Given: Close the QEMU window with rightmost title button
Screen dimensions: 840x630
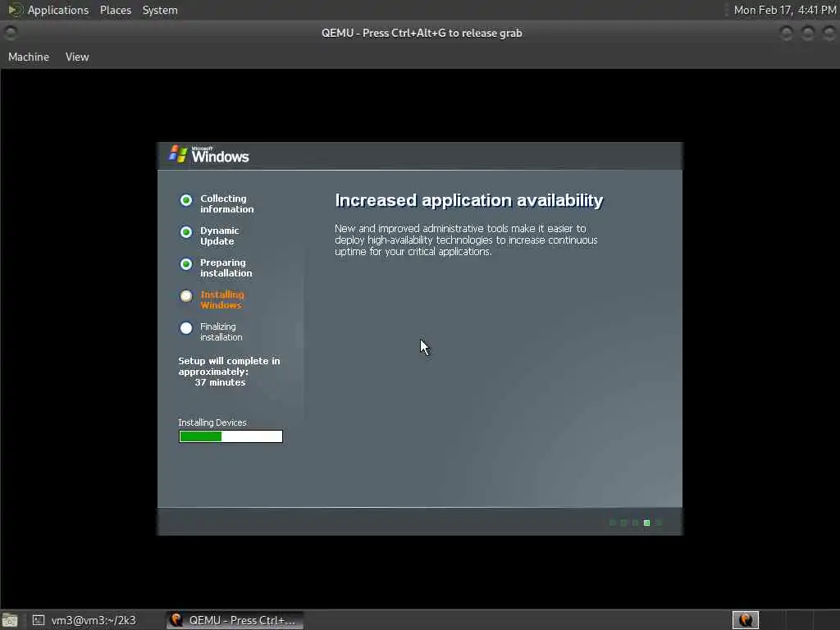Looking at the screenshot, I should pos(829,33).
